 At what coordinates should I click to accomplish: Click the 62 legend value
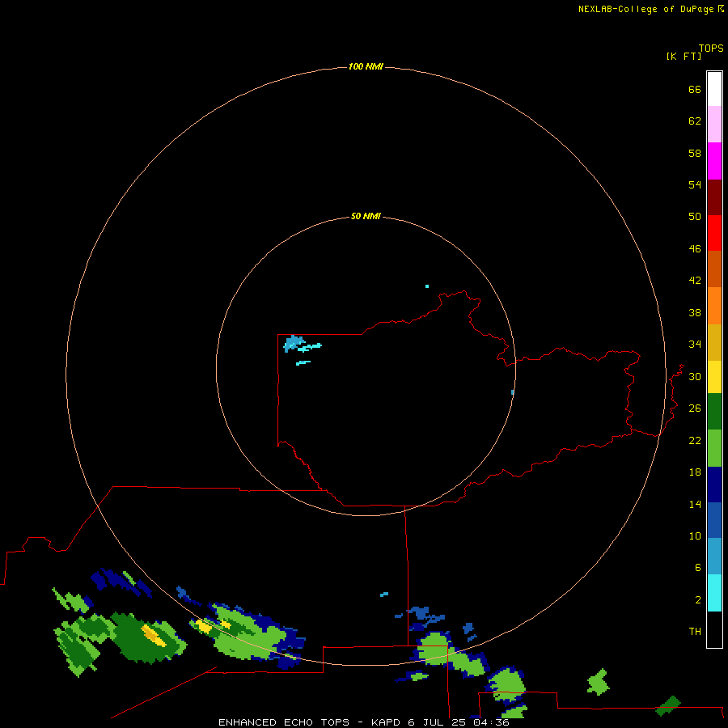[x=695, y=121]
